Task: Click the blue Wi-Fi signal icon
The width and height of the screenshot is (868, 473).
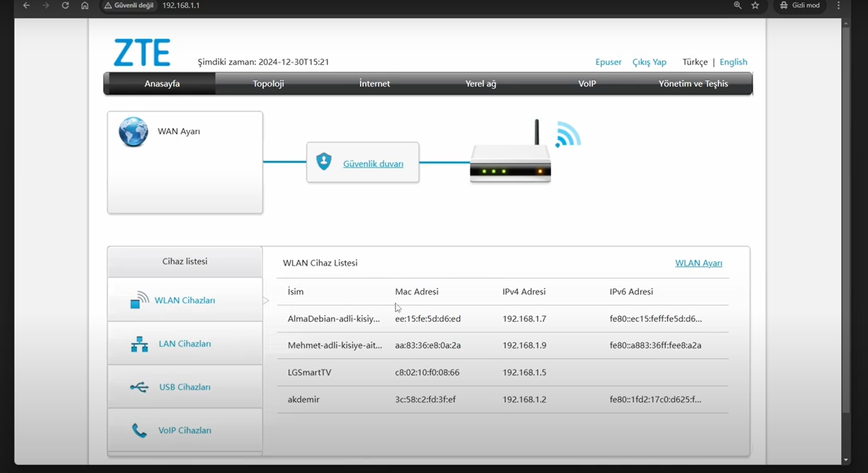Action: coord(567,134)
